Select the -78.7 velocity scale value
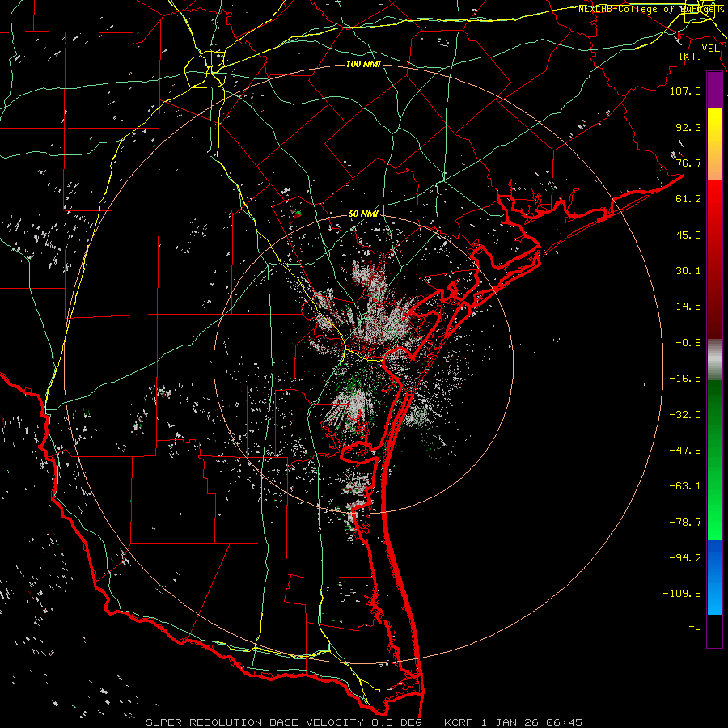This screenshot has height=728, width=728. point(685,523)
